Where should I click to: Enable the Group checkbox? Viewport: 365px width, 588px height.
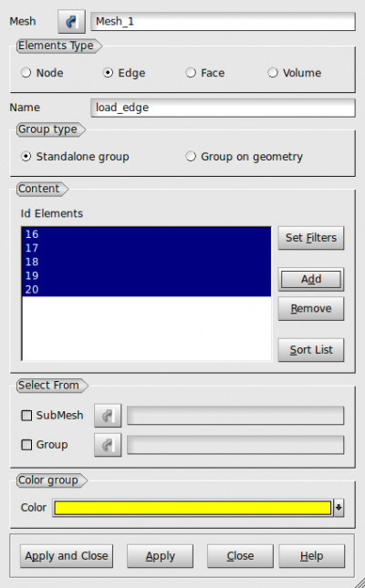tap(26, 445)
